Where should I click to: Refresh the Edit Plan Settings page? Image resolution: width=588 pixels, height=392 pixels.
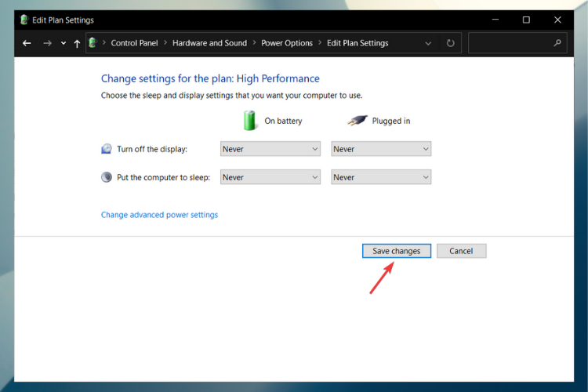click(x=450, y=44)
